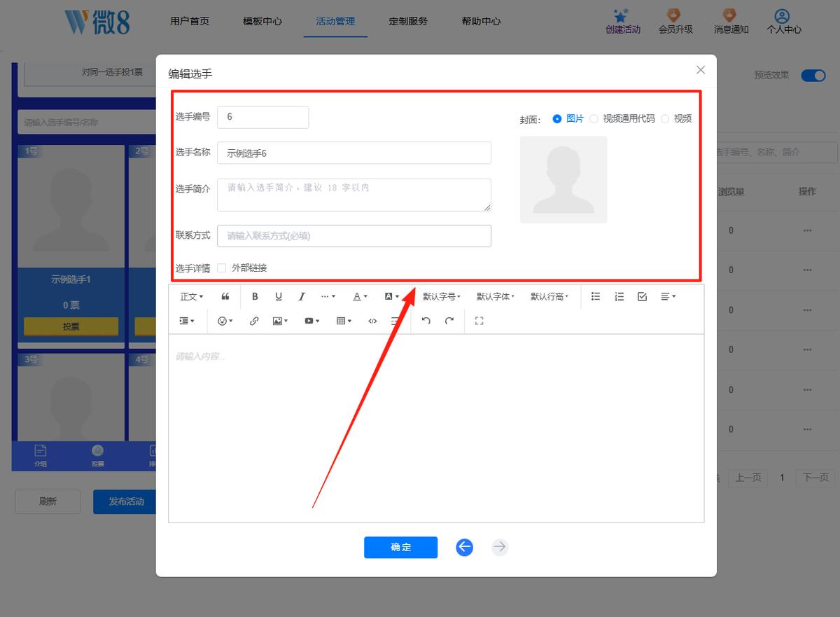
Task: Open 消息通知 in the header
Action: [731, 21]
